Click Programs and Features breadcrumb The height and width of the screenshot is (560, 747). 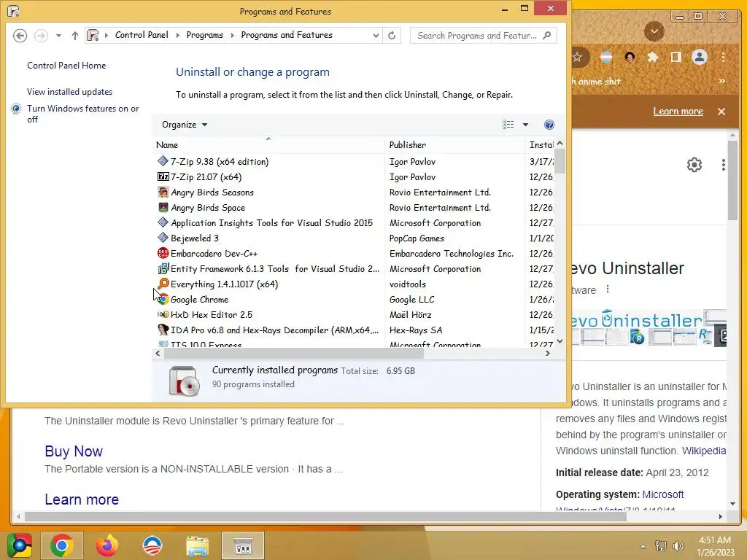[x=287, y=35]
